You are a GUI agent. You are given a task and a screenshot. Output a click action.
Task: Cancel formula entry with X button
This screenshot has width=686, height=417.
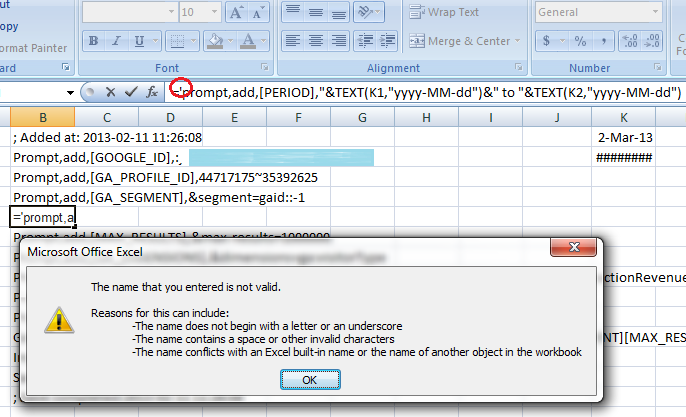click(x=110, y=92)
